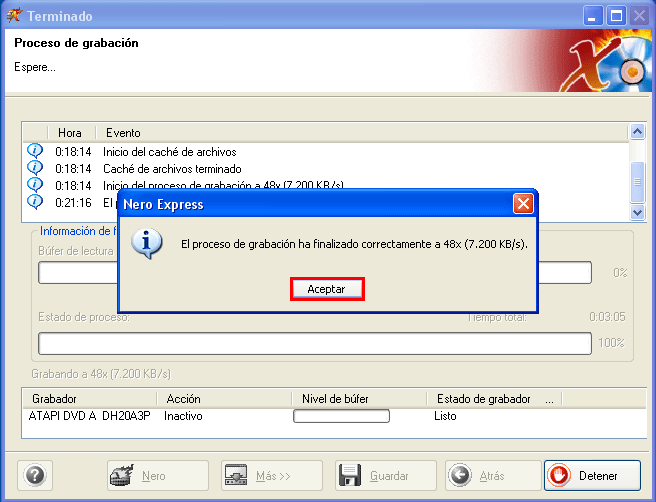
Task: Click the 'Listo' recorder status cell
Action: [445, 416]
